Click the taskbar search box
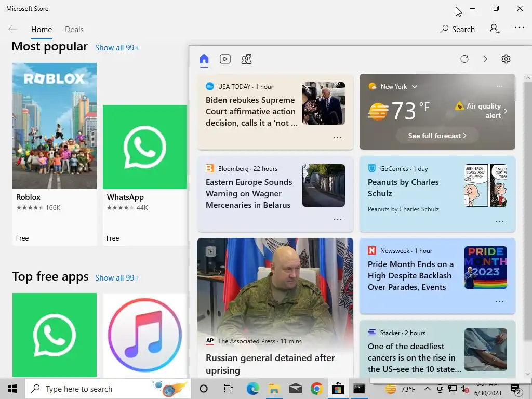The width and height of the screenshot is (532, 399). 108,389
